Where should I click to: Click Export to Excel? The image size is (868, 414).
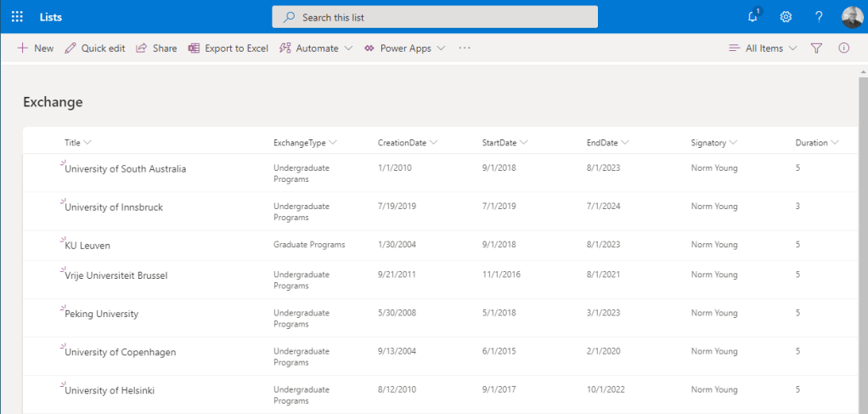[x=228, y=48]
